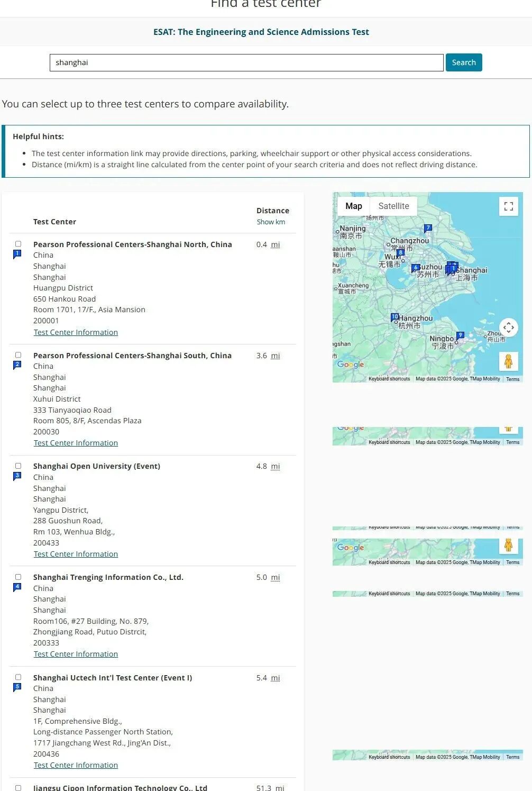The image size is (532, 791).
Task: Select the Street View pegman icon
Action: [508, 361]
